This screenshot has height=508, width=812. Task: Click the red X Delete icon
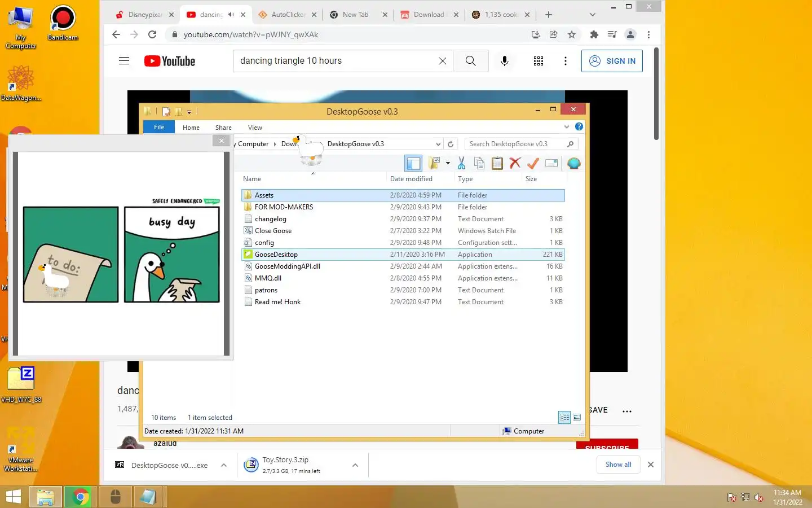coord(515,164)
